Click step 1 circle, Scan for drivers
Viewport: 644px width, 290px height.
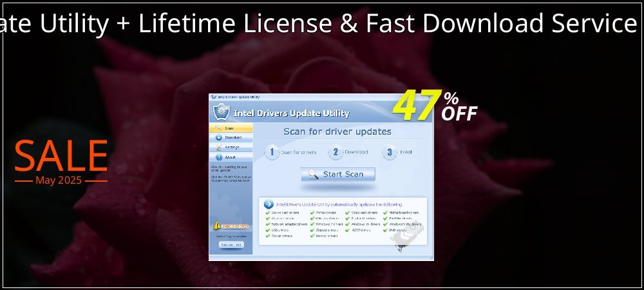272,152
